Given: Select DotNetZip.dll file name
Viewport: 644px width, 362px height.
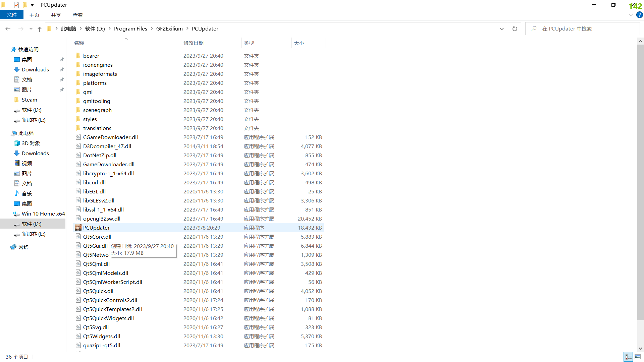Looking at the screenshot, I should 100,155.
